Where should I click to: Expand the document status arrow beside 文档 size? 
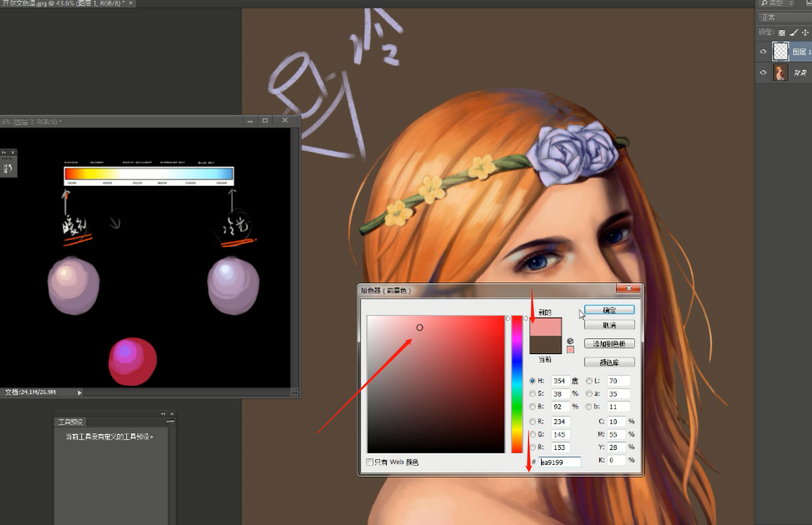click(80, 392)
